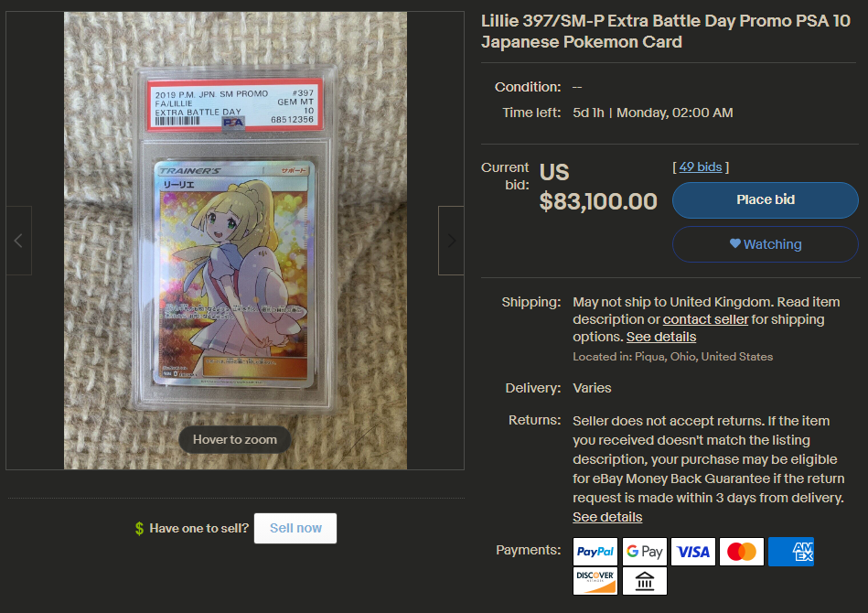Click the Discover card icon
Viewport: 868px width, 613px height.
pyautogui.click(x=595, y=581)
